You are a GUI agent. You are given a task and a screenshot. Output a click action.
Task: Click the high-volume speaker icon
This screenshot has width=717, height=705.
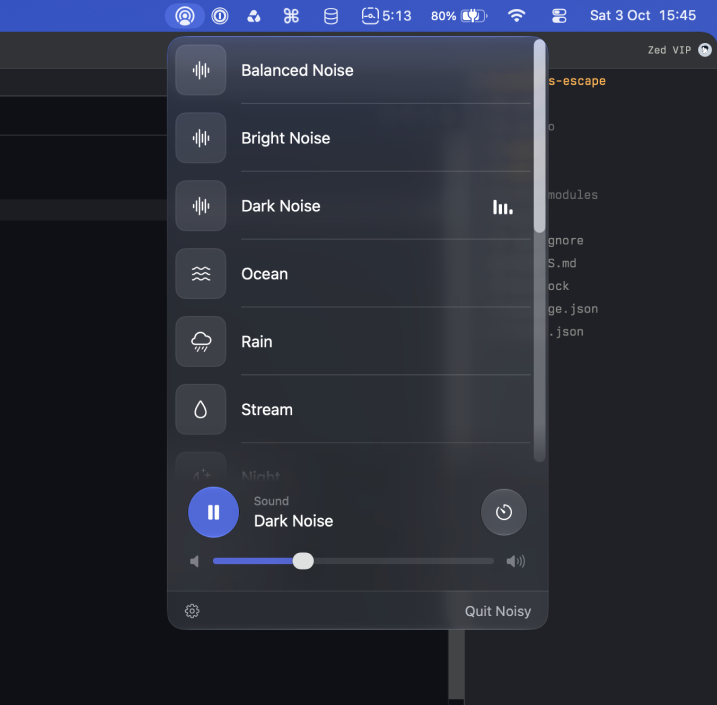516,561
